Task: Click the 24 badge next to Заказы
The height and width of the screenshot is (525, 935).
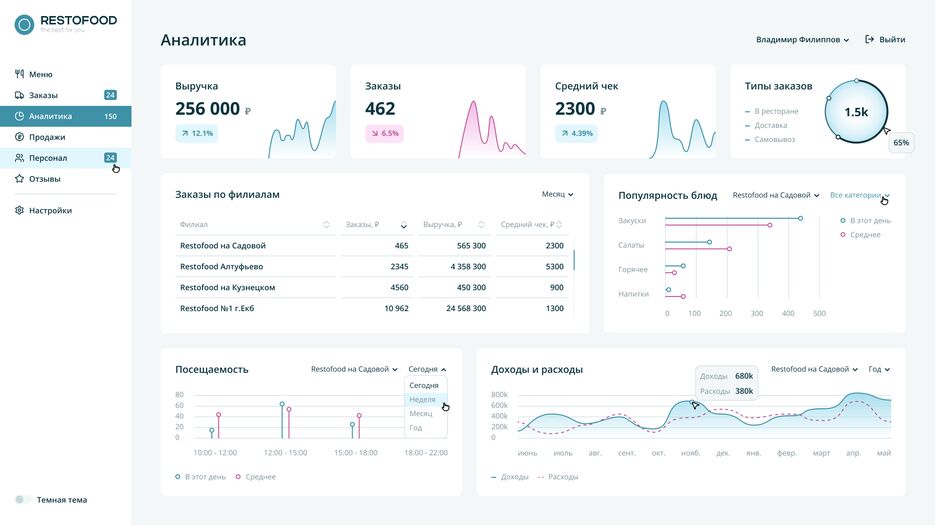Action: point(110,95)
